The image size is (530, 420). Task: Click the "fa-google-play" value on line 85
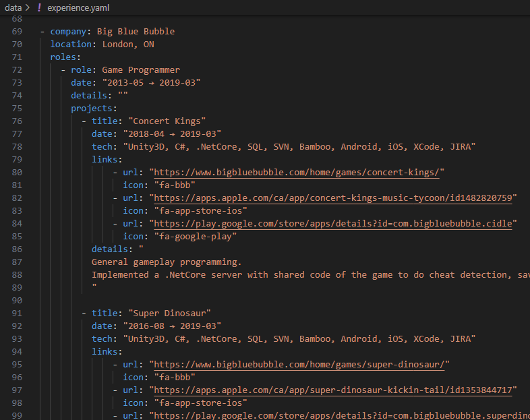(196, 237)
